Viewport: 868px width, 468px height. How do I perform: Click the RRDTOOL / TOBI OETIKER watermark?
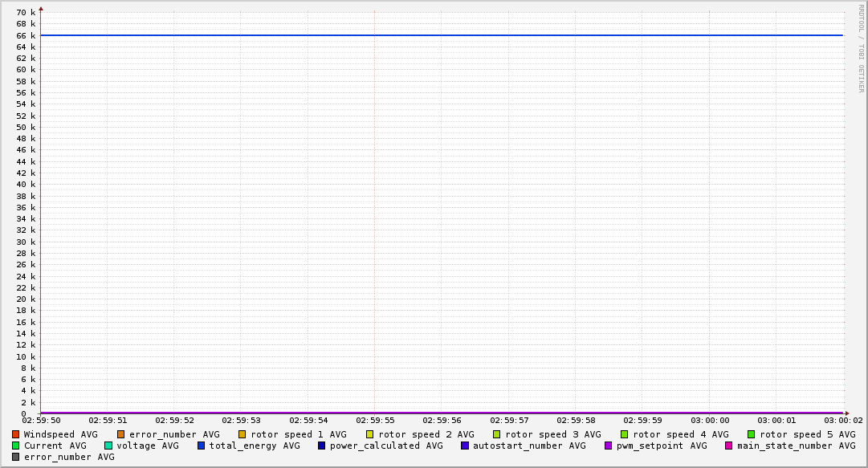[861, 48]
